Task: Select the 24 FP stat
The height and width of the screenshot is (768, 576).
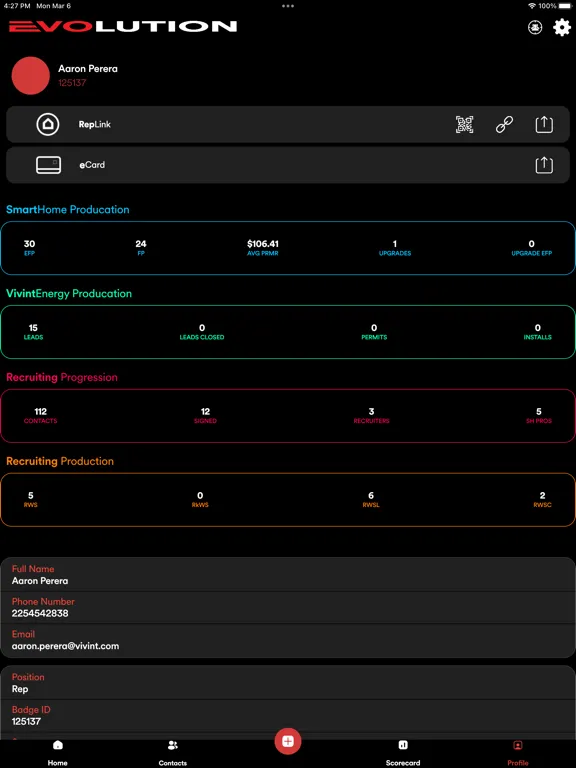Action: point(141,248)
